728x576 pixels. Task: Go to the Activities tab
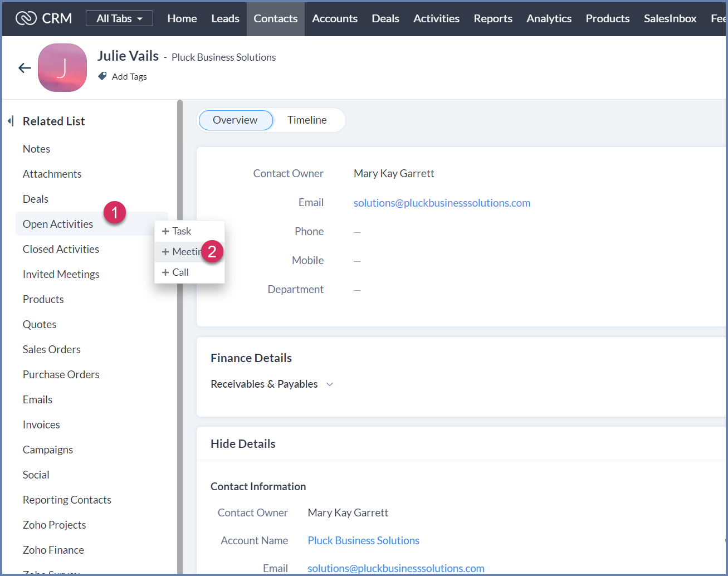click(x=436, y=18)
